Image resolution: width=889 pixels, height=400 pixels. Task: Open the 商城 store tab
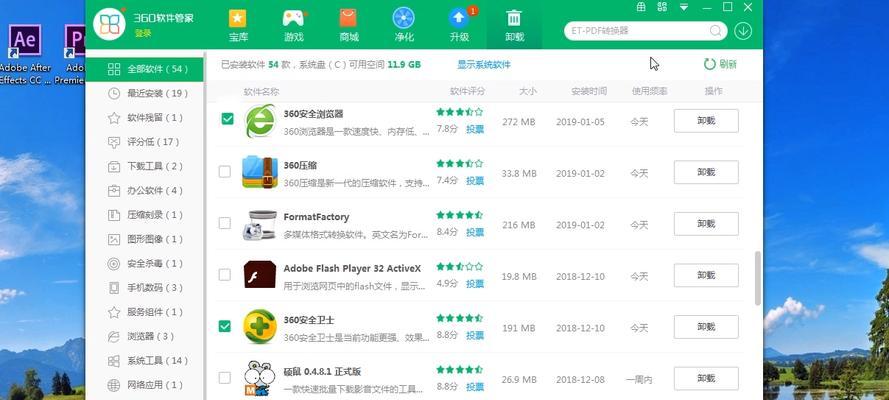click(x=349, y=25)
